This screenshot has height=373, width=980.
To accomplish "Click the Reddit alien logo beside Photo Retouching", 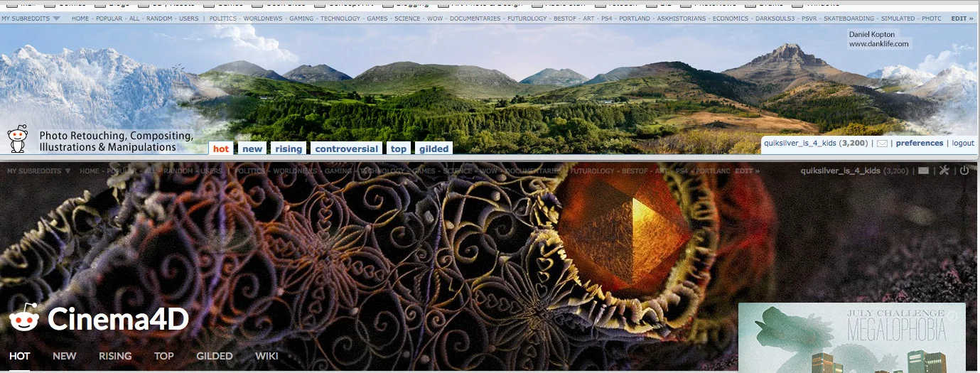I will 17,139.
